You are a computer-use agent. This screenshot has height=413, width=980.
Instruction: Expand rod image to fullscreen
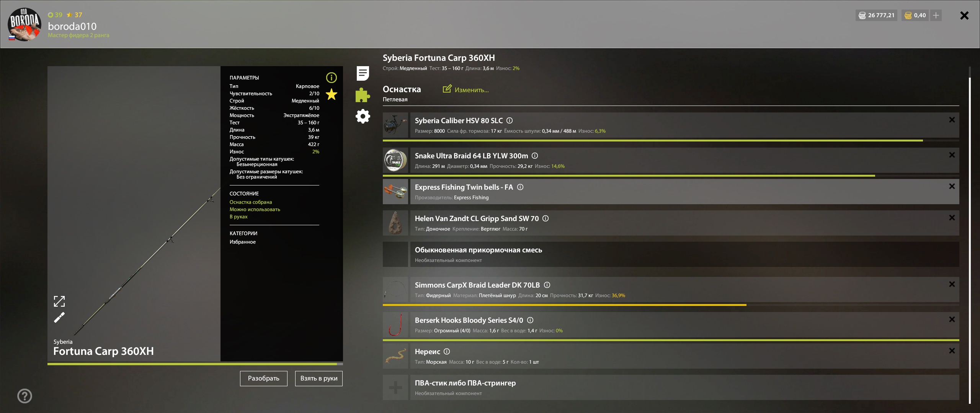click(x=59, y=301)
